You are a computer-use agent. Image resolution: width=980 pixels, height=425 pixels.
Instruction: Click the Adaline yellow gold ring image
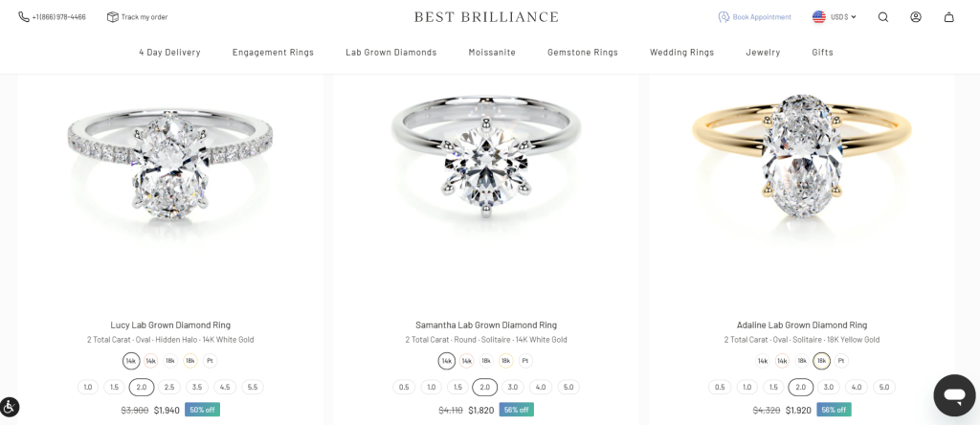click(802, 168)
